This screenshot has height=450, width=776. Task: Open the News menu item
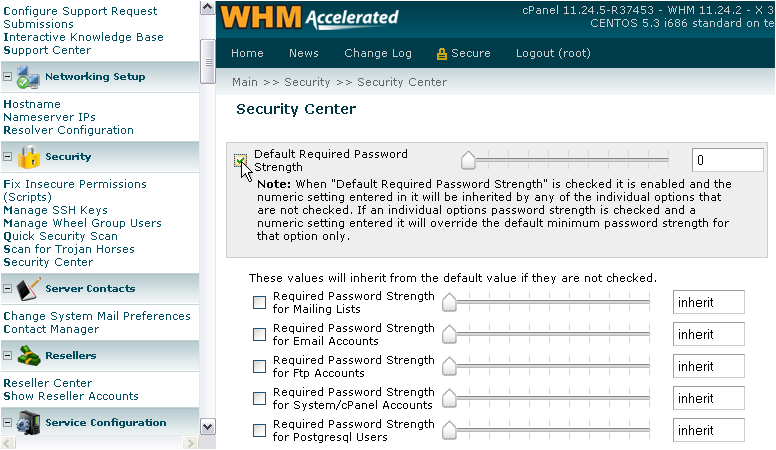click(x=303, y=53)
